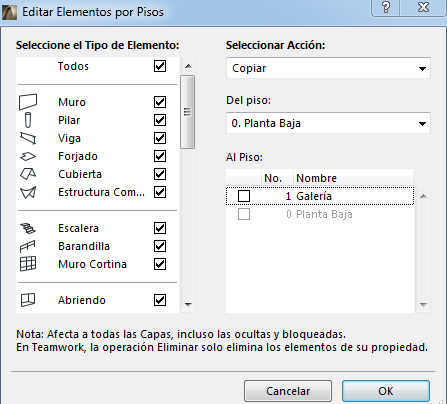Toggle the Forjado checkbox
This screenshot has height=404, width=447.
click(160, 156)
